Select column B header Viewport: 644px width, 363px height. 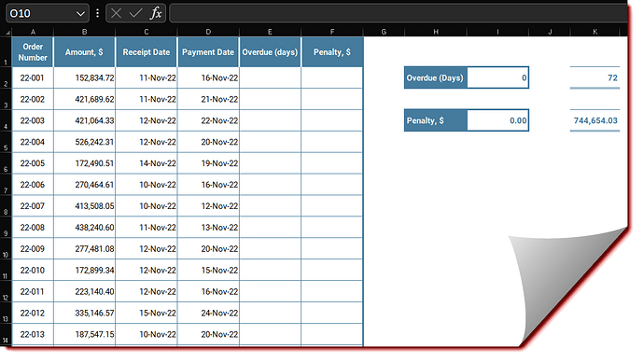(x=85, y=32)
